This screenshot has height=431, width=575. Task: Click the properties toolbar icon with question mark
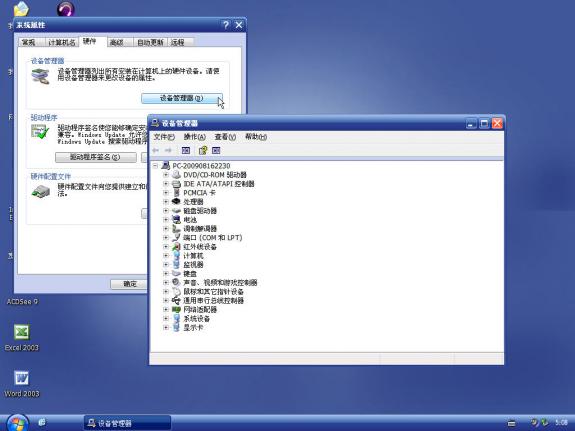(x=203, y=150)
